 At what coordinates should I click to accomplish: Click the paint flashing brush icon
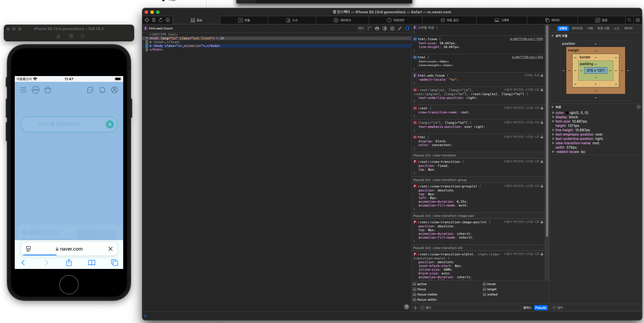pos(400,28)
